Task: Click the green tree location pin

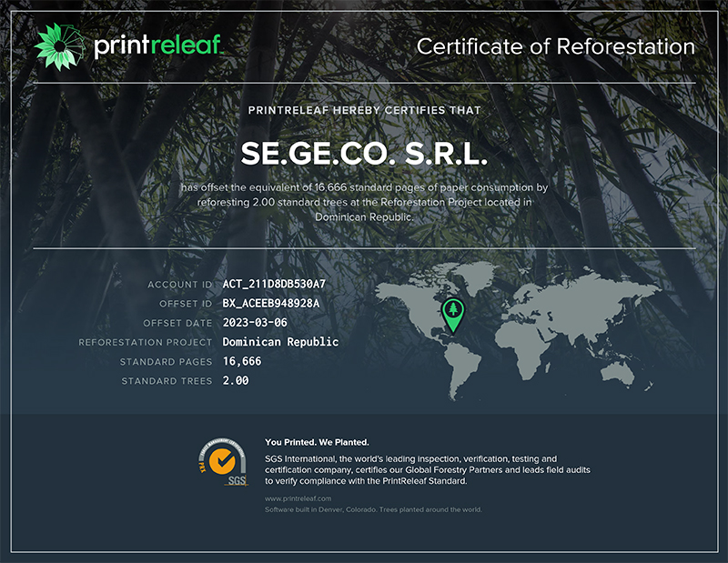Action: (x=452, y=315)
